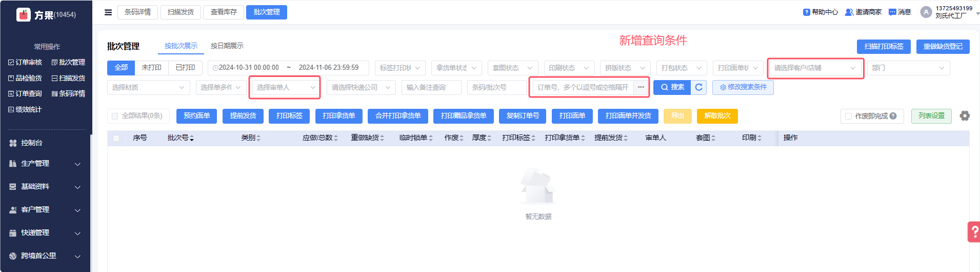Open the start date 2024-10-31 picker

249,68
